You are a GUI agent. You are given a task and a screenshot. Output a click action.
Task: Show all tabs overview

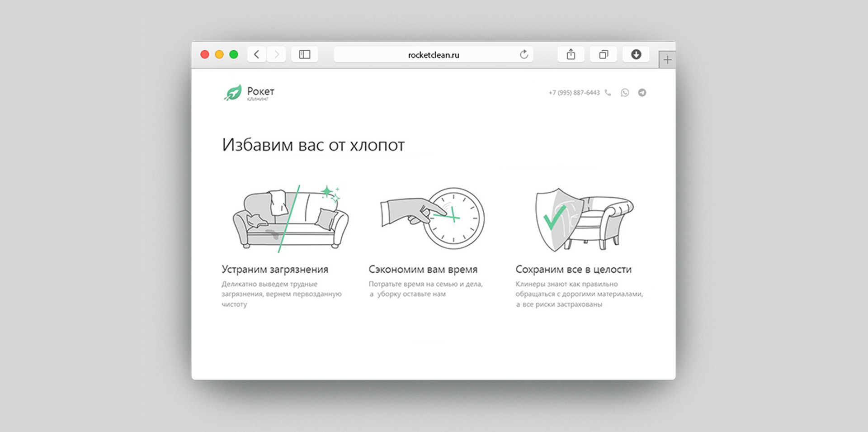pos(604,55)
